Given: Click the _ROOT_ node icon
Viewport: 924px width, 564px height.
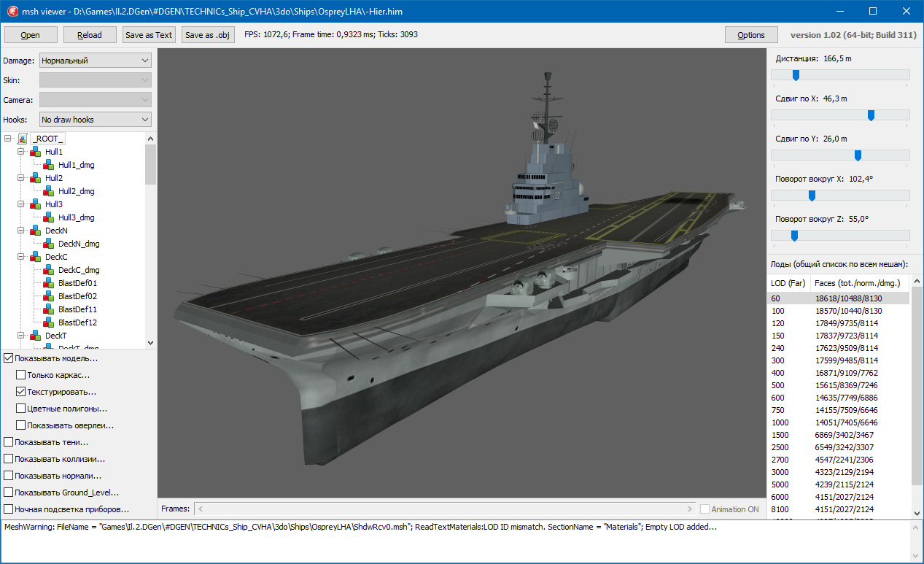Looking at the screenshot, I should 23,139.
